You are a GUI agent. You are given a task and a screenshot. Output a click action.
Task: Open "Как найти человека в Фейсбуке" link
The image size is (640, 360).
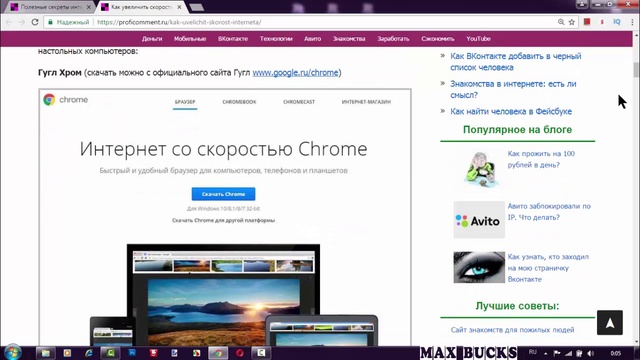tap(511, 111)
